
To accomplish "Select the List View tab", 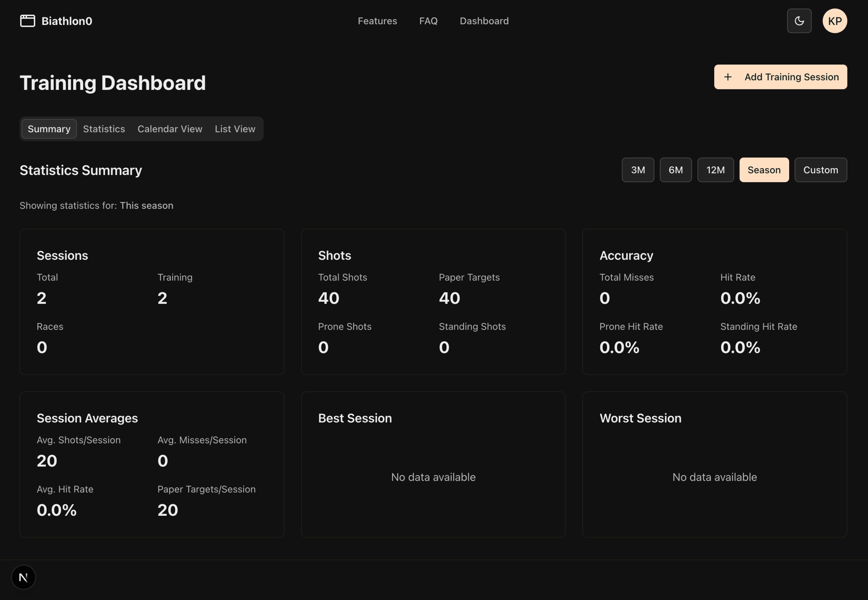I will click(235, 129).
